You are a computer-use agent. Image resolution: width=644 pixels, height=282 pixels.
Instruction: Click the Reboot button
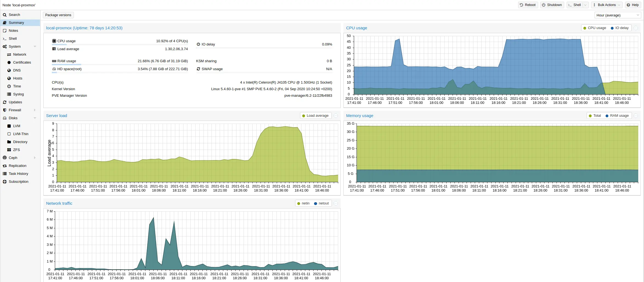(528, 5)
